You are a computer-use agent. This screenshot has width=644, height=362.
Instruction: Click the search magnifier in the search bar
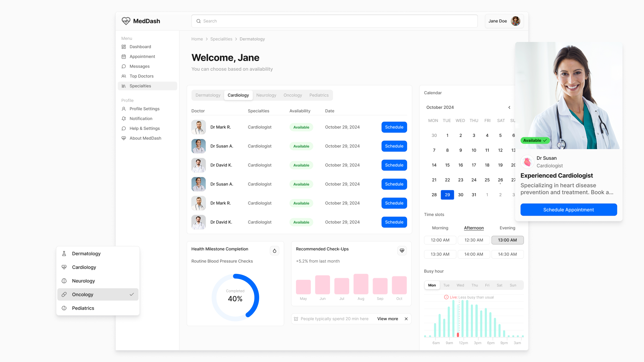[198, 21]
